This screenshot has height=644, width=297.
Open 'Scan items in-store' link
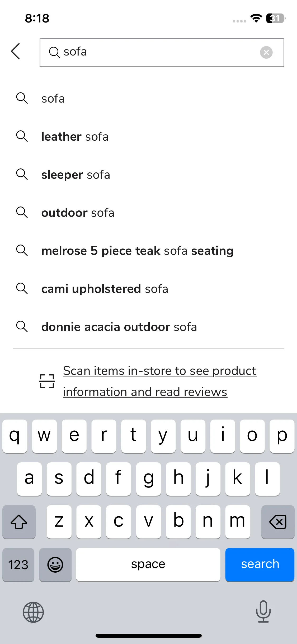click(x=159, y=381)
